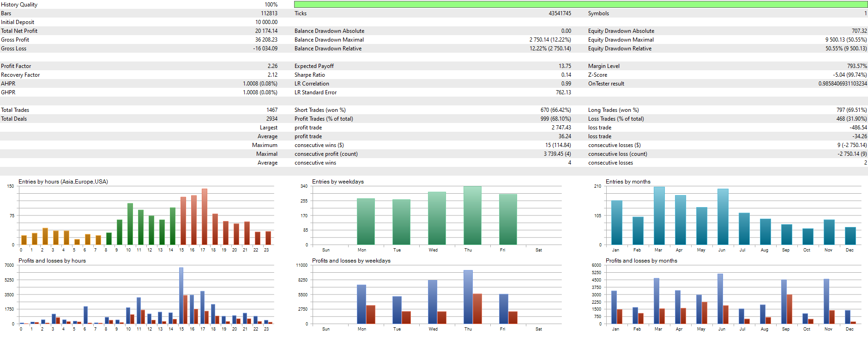Viewport: 868px width, 337px height.
Task: Click the Mar bar in Entries by months
Action: (659, 215)
